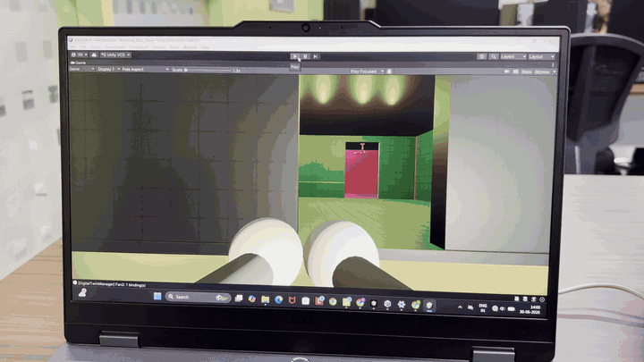This screenshot has height=362, width=644.
Task: Toggle the frame debugger bug icon
Action: coord(389,72)
